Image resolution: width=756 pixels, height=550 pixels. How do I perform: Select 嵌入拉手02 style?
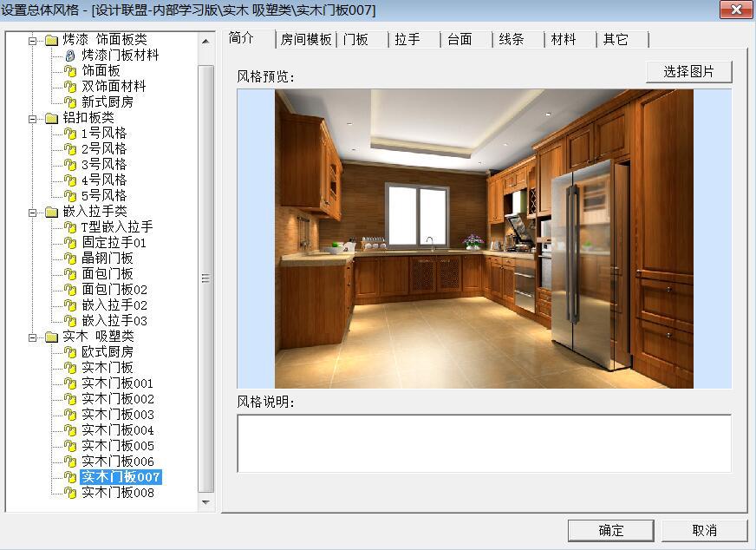click(114, 304)
